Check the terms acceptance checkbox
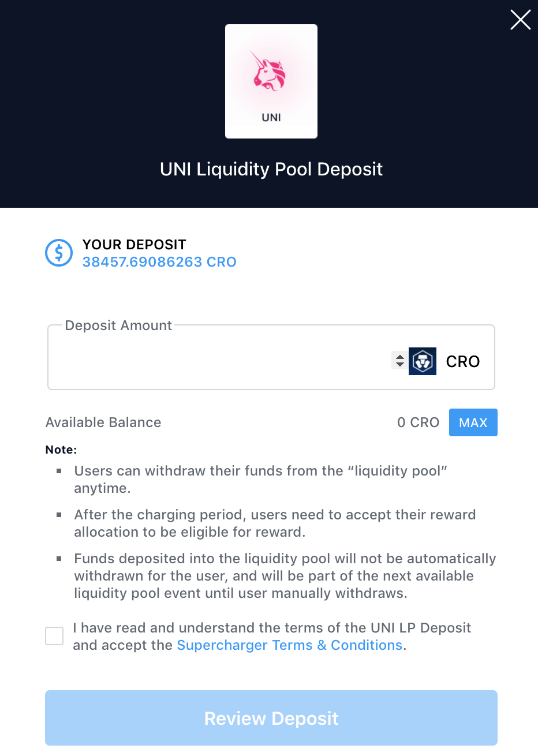Screen dimensions: 538x756 [54, 636]
